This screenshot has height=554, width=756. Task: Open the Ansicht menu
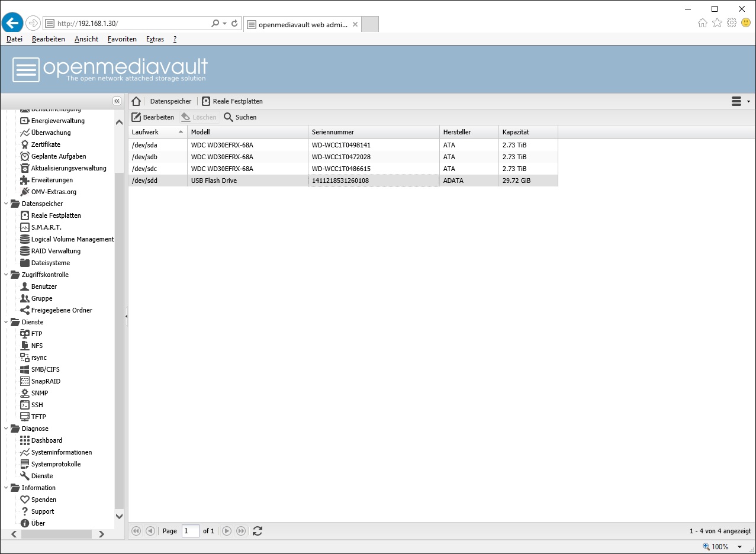86,39
